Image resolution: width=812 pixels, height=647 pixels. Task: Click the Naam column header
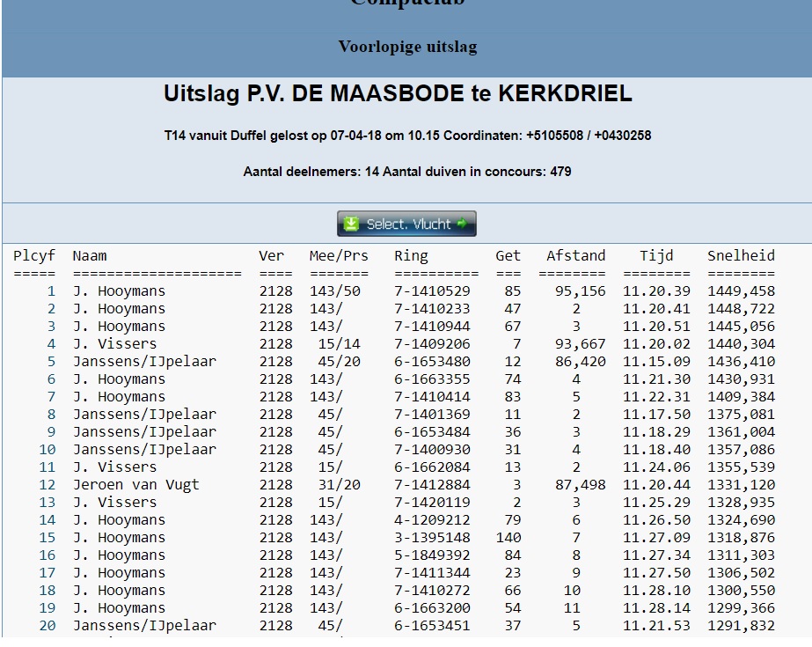point(90,256)
